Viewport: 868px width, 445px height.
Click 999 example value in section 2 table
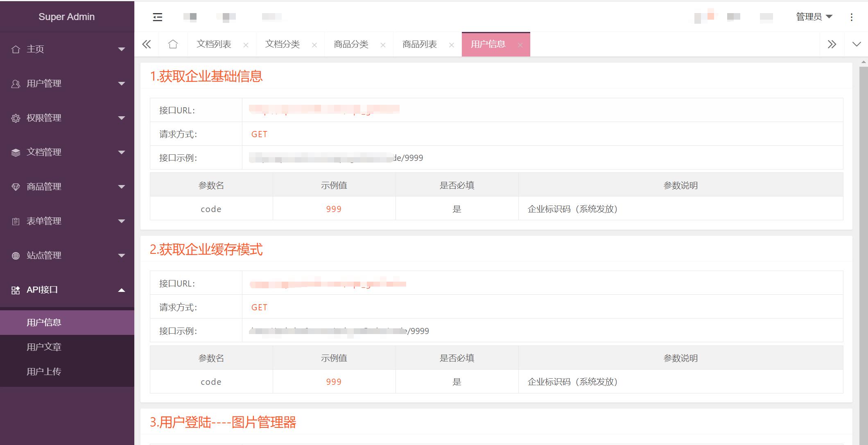(x=334, y=382)
